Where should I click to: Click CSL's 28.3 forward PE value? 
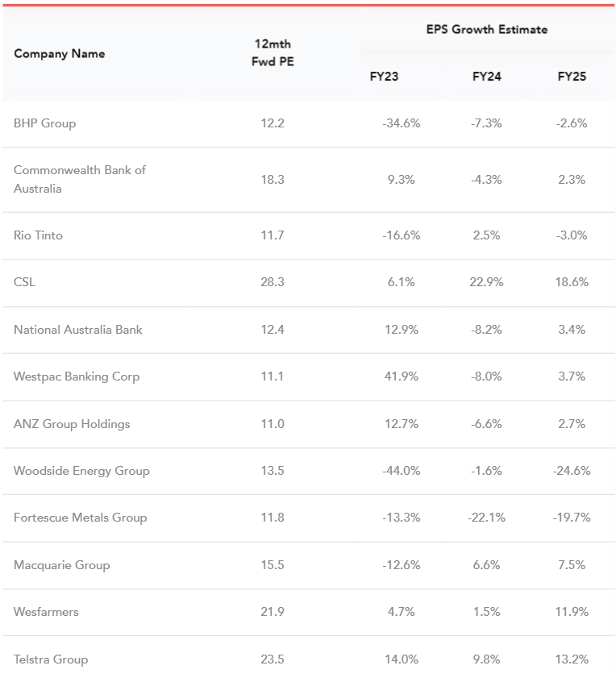coord(273,282)
